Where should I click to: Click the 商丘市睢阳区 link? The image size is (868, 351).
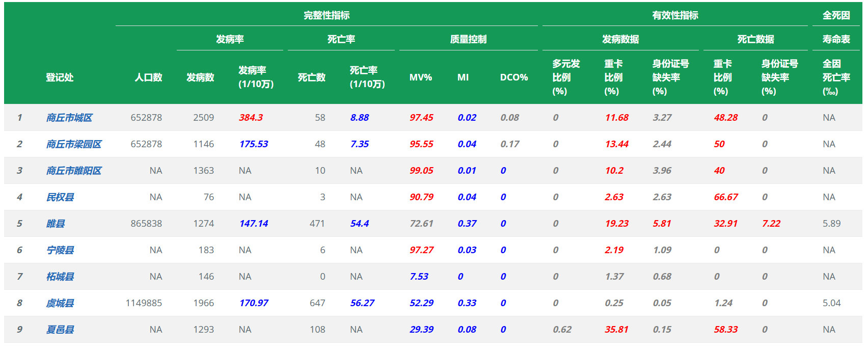click(74, 171)
